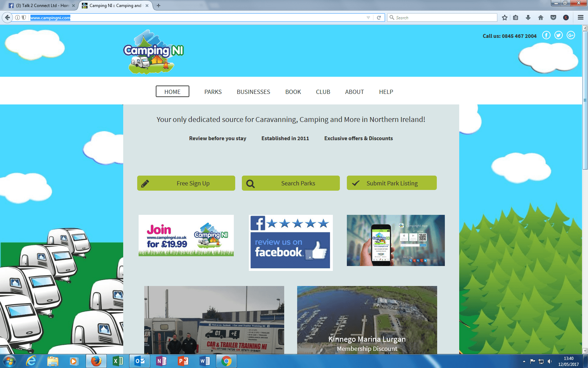
Task: Click the Free Sign Up button
Action: (186, 183)
